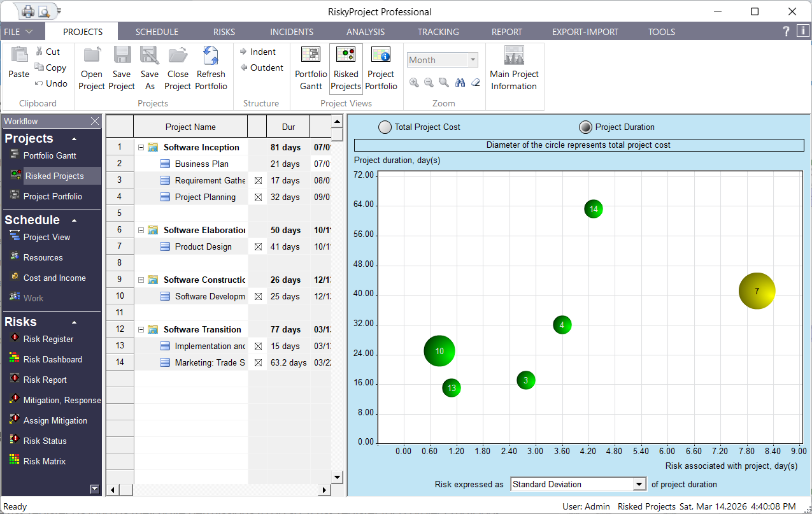Switch to the ANALYSIS ribbon tab
Viewport: 812px width, 514px height.
(x=366, y=32)
